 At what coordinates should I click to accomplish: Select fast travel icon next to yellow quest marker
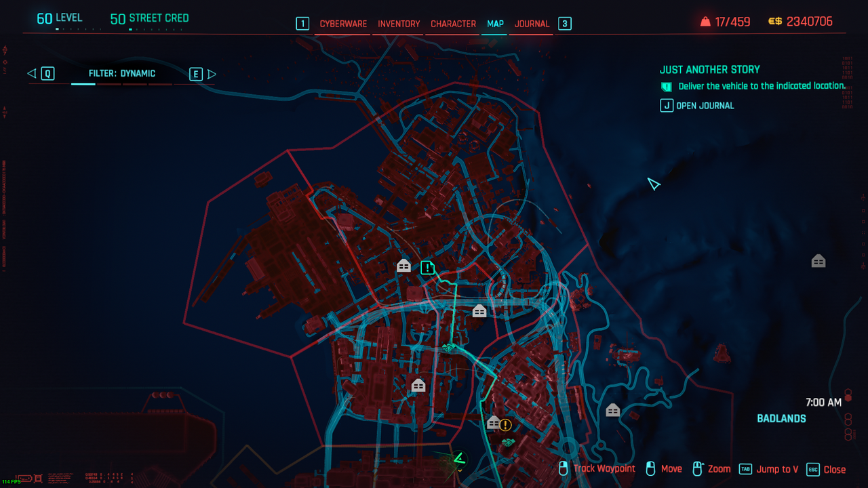point(494,423)
